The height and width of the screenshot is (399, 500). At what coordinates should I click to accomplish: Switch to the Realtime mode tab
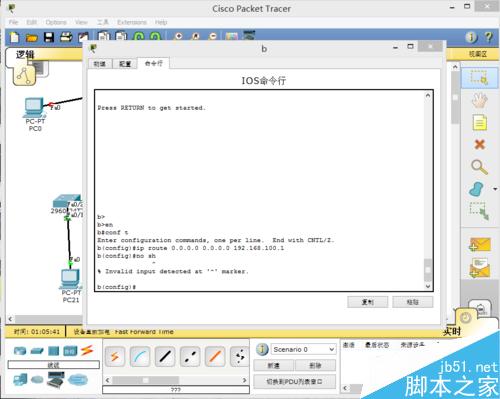452,331
